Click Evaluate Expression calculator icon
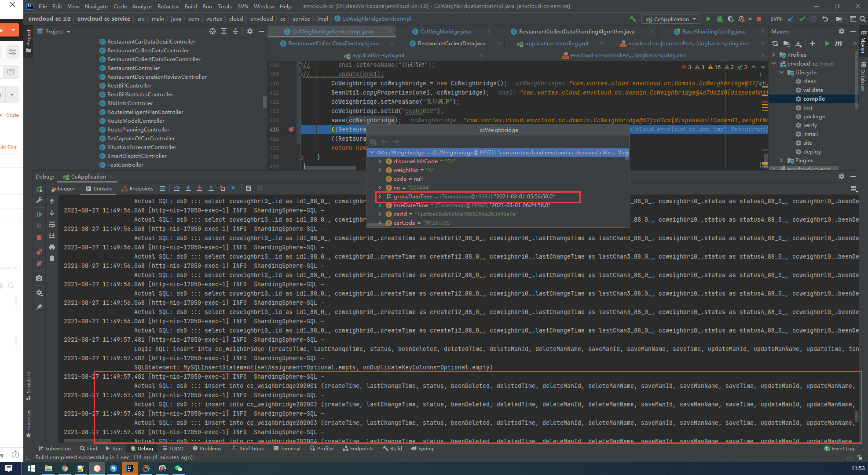The height and width of the screenshot is (475, 868). click(249, 188)
